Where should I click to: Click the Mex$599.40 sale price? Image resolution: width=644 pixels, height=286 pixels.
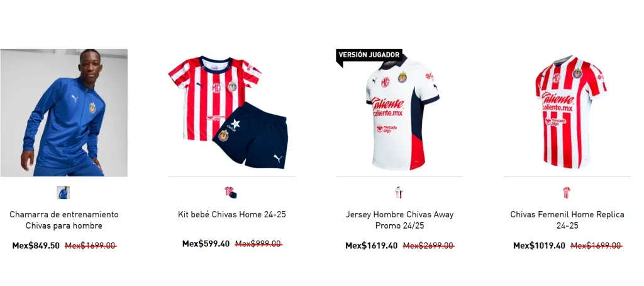click(x=206, y=244)
